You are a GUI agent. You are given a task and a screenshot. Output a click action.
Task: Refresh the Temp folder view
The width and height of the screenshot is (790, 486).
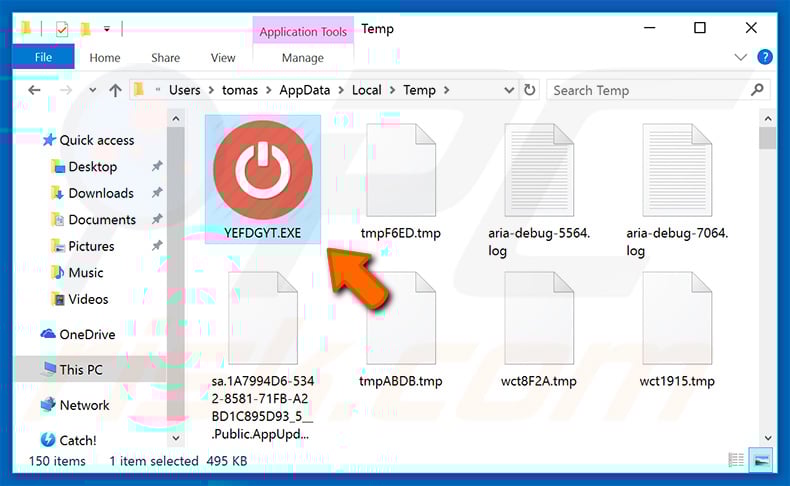[x=530, y=90]
